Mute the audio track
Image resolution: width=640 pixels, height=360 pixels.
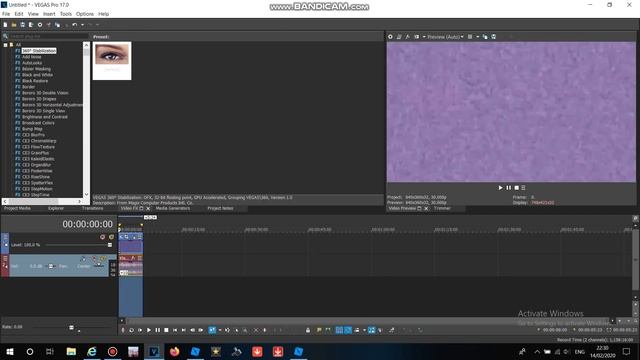94,259
